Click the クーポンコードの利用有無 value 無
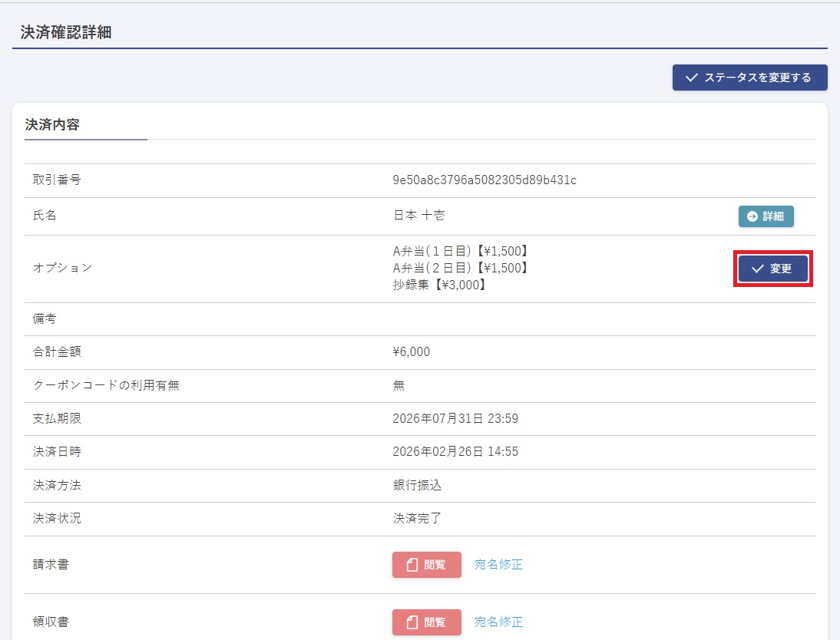The width and height of the screenshot is (840, 640). point(399,386)
